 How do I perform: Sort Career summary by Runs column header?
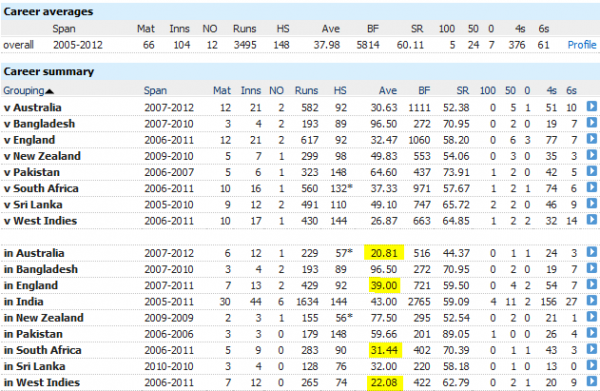pyautogui.click(x=307, y=91)
